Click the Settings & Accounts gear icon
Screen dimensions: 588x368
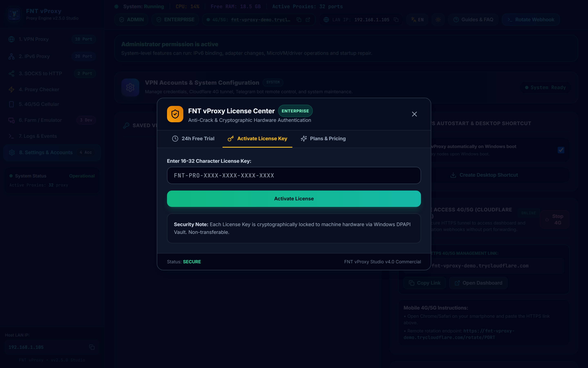tap(12, 153)
